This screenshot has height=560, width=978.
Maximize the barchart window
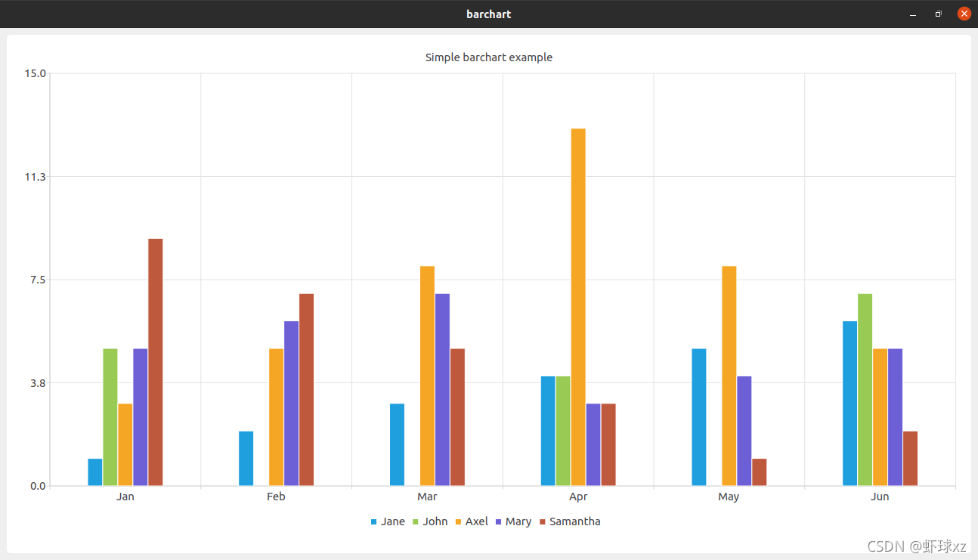[x=939, y=14]
